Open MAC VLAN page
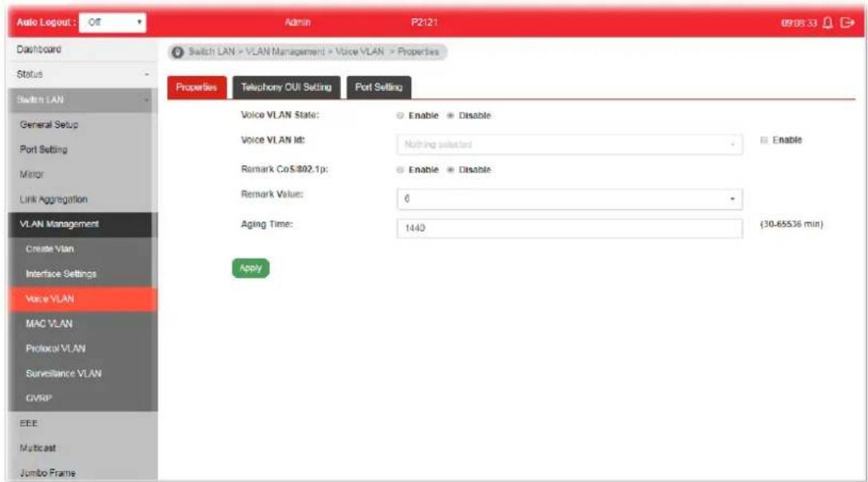 point(83,324)
